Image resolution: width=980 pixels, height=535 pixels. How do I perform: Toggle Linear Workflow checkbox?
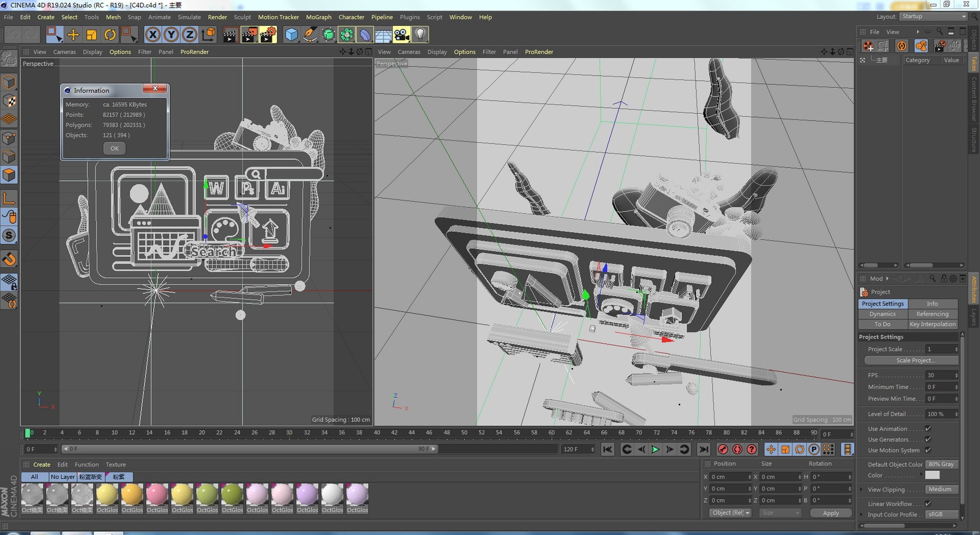(x=928, y=504)
